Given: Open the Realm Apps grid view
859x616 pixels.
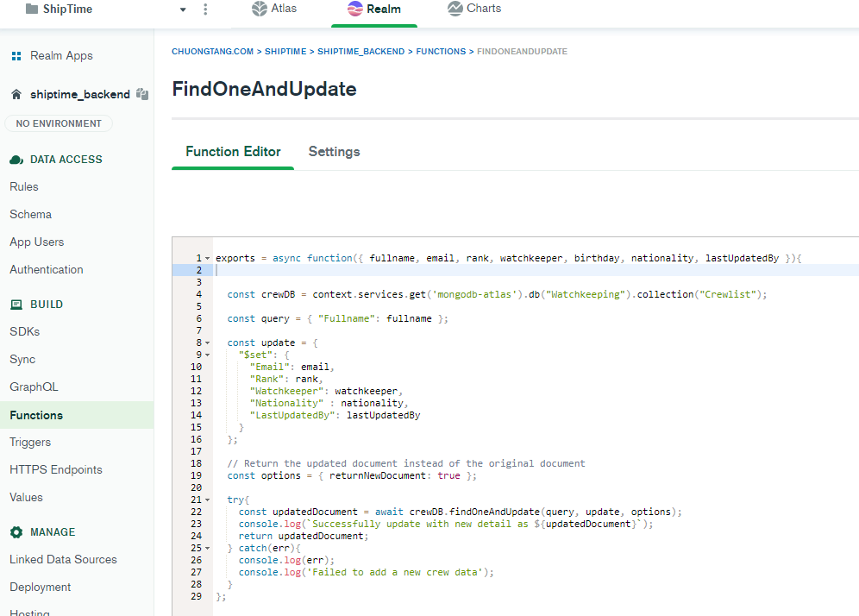Looking at the screenshot, I should 16,55.
